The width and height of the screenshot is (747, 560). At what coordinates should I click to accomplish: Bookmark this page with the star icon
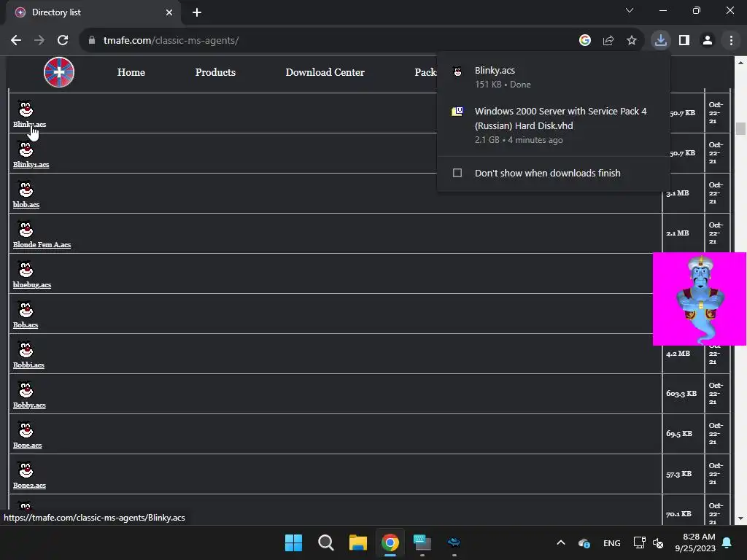click(x=632, y=41)
